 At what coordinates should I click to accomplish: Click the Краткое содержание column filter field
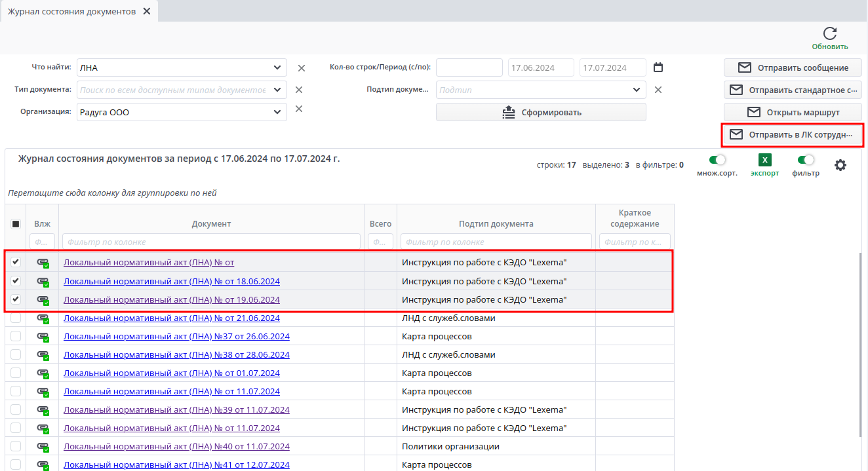tap(635, 242)
